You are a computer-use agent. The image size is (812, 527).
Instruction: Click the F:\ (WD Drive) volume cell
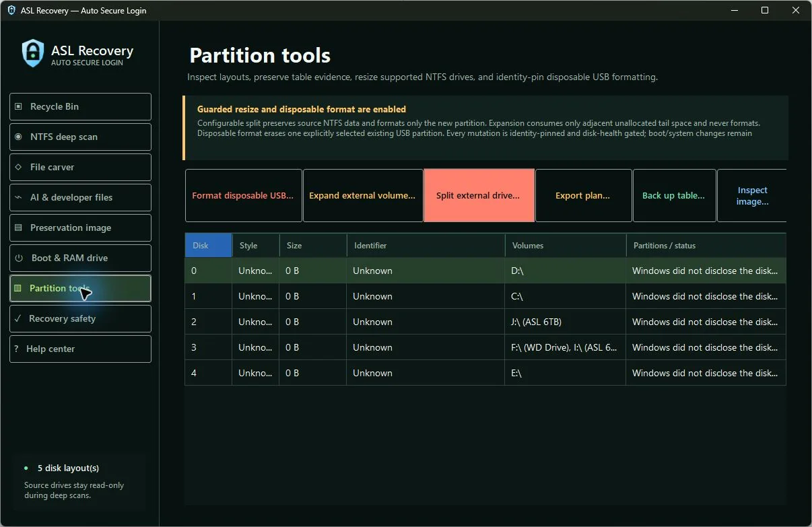pos(566,347)
